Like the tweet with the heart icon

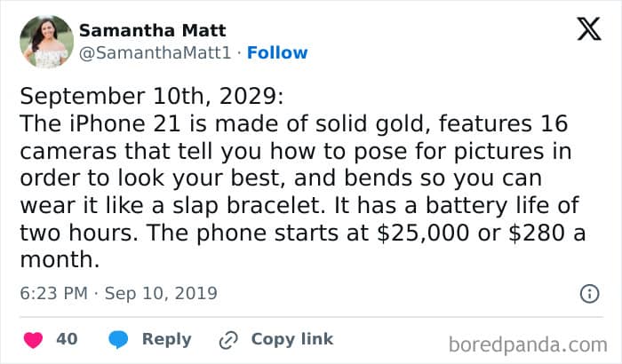tap(36, 339)
